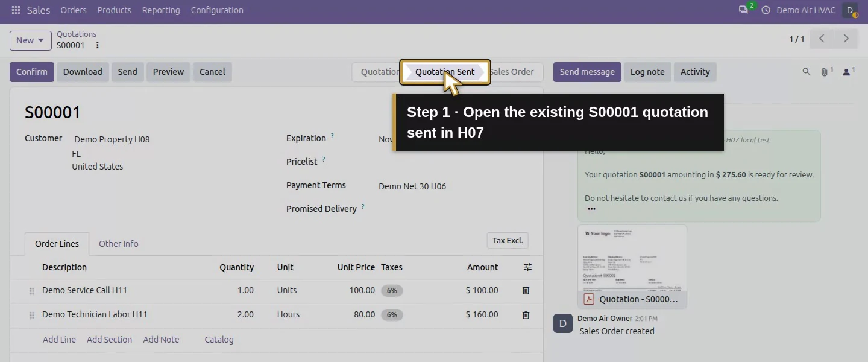Screen dimensions: 868x362
Task: Open the Quotations breadcrumb link
Action: [x=77, y=34]
